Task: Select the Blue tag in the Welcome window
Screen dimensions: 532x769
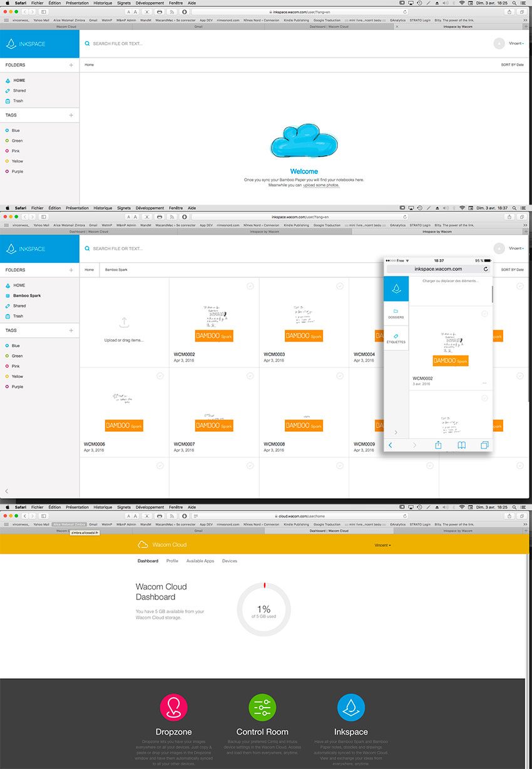Action: pos(13,130)
